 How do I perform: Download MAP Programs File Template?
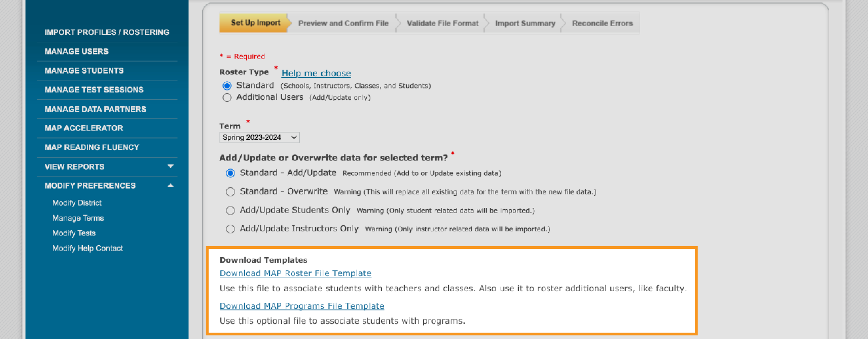(x=301, y=306)
